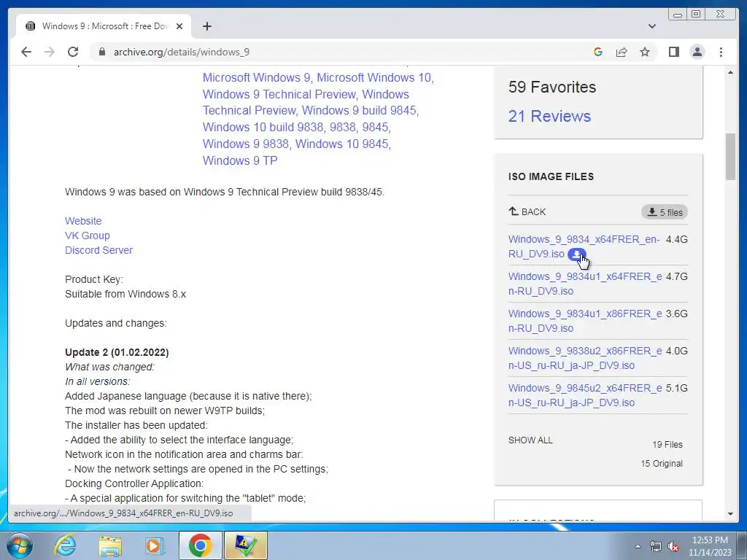Click the page scrollbar up arrow
Screen dimensions: 747x560
click(x=730, y=72)
